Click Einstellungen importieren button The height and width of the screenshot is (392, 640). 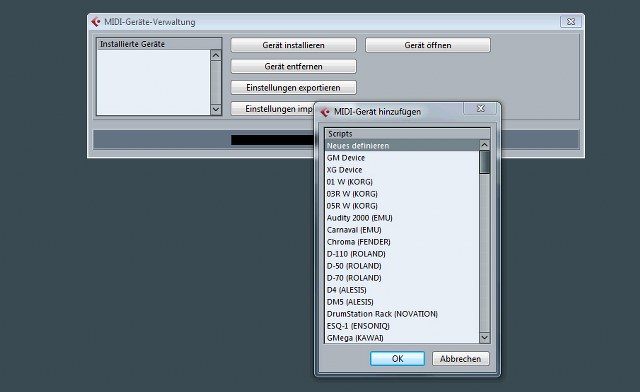pos(273,109)
